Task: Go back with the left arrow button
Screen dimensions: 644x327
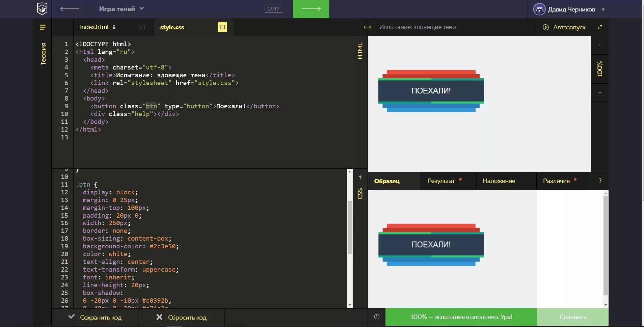Action: coord(70,9)
